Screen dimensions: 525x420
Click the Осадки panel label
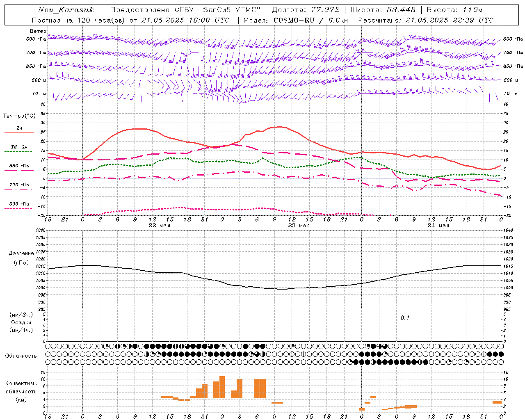tap(21, 322)
